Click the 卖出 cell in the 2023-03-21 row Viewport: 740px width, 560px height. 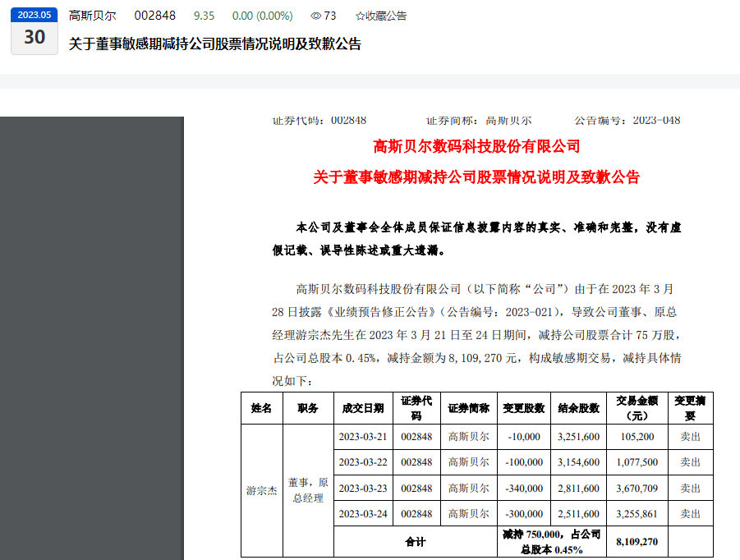(691, 437)
